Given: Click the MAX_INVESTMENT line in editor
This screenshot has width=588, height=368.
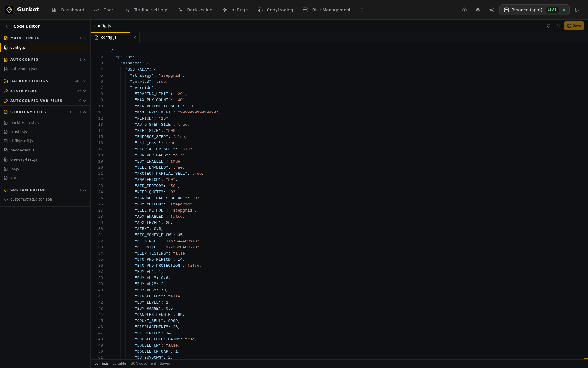Looking at the screenshot, I should click(x=178, y=112).
